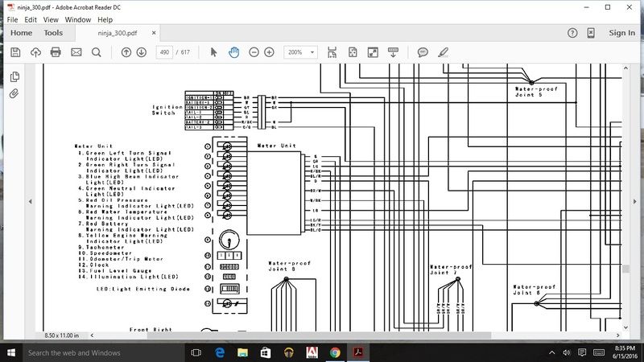The image size is (644, 362).
Task: Open attachments paperclip panel in sidebar
Action: pos(14,94)
